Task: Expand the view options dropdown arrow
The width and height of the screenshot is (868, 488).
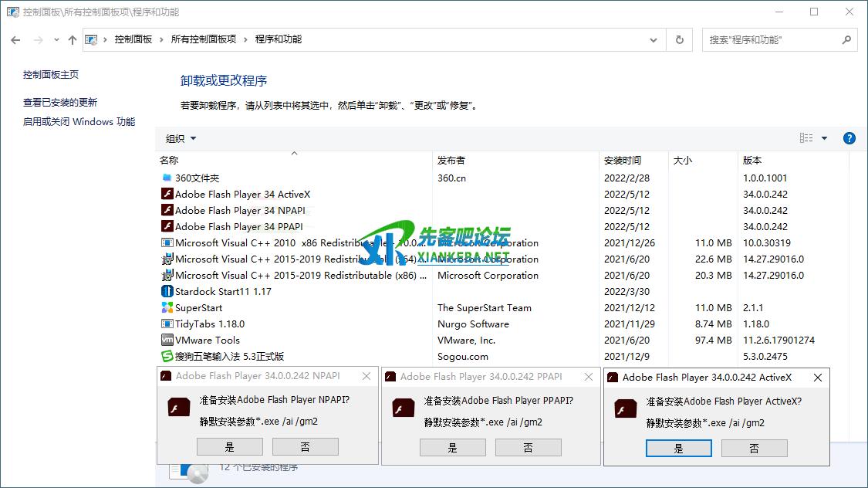Action: click(x=824, y=138)
